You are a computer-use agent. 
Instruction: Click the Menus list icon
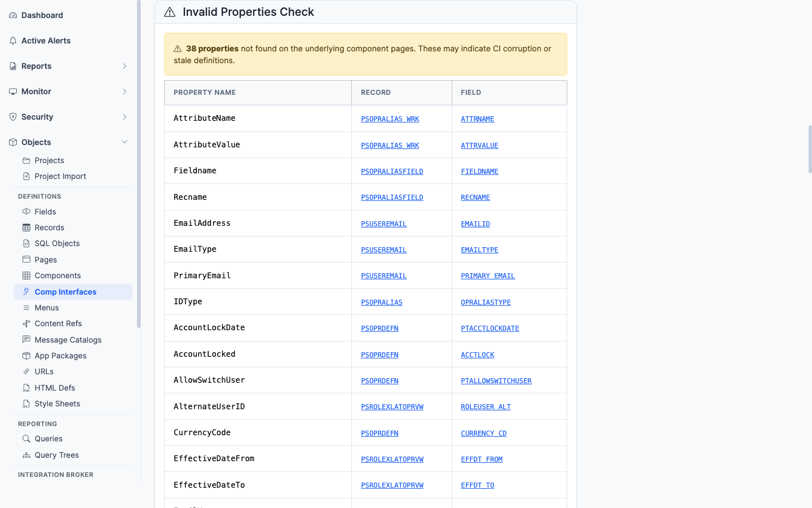coord(27,308)
